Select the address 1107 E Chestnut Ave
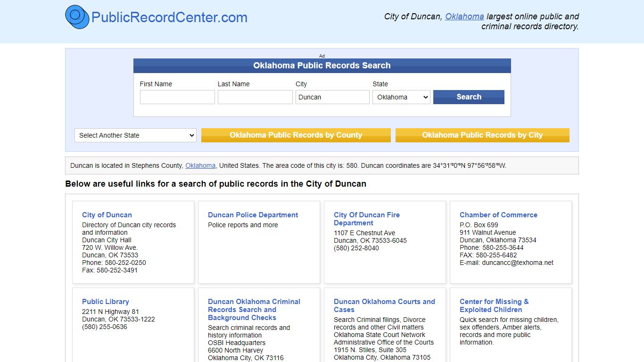 (x=364, y=233)
